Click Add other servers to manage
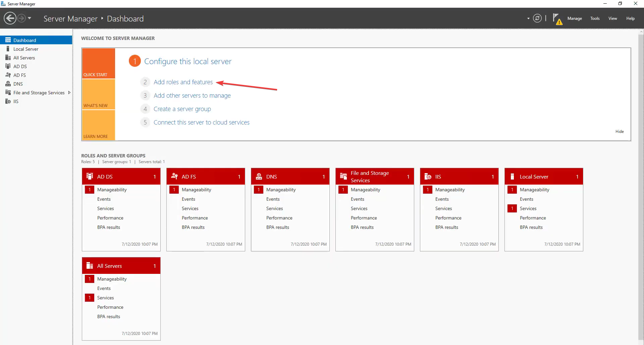 (x=192, y=95)
